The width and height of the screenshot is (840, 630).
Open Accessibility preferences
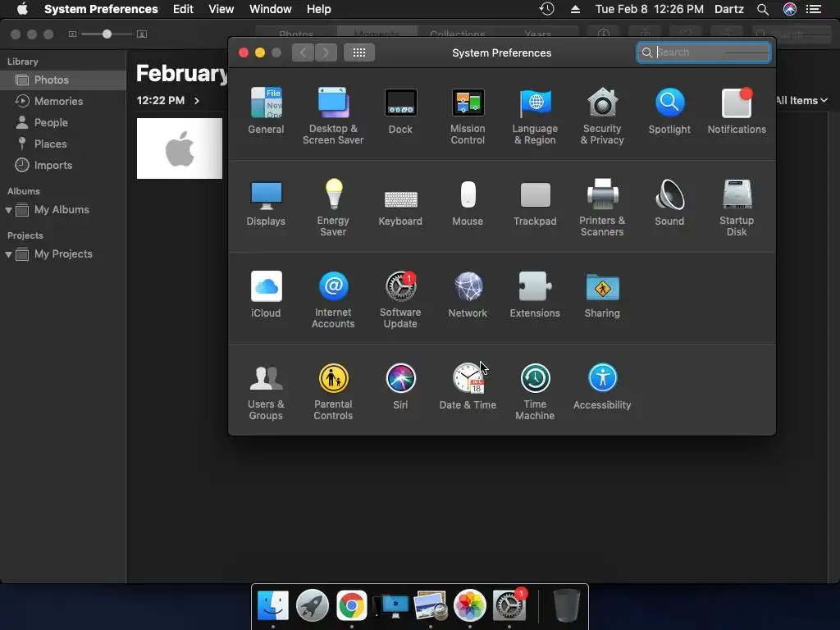coord(602,387)
